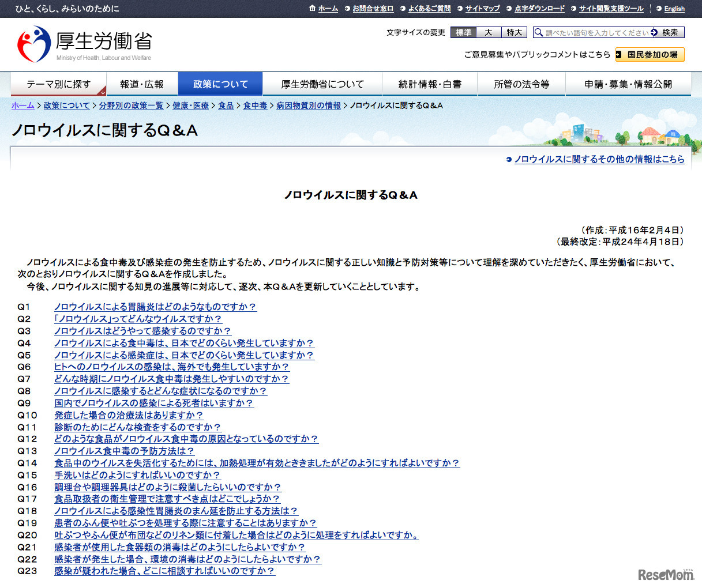Viewport: 702px width, 588px height.
Task: Click the ReseMom watermark logo
Action: click(666, 574)
